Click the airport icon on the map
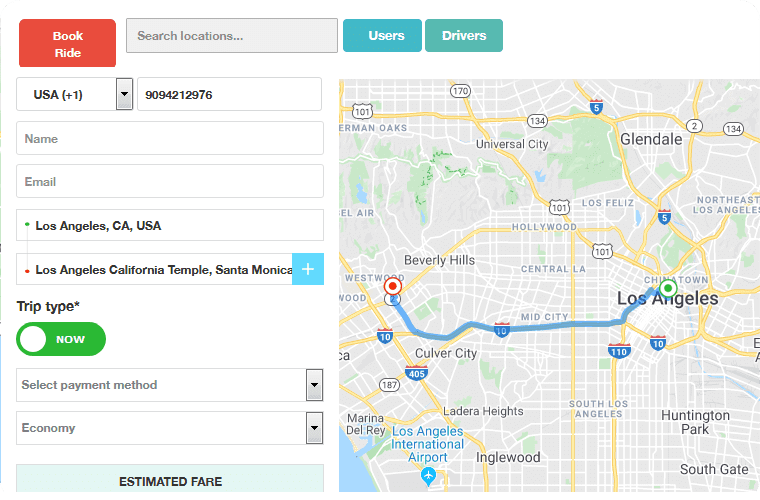Screen dimensions: 760x500 pyautogui.click(x=428, y=477)
